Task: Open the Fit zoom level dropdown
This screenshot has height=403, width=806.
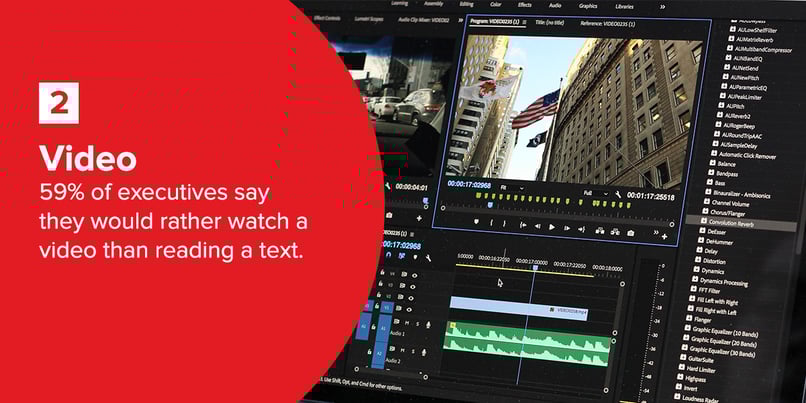Action: pos(512,188)
